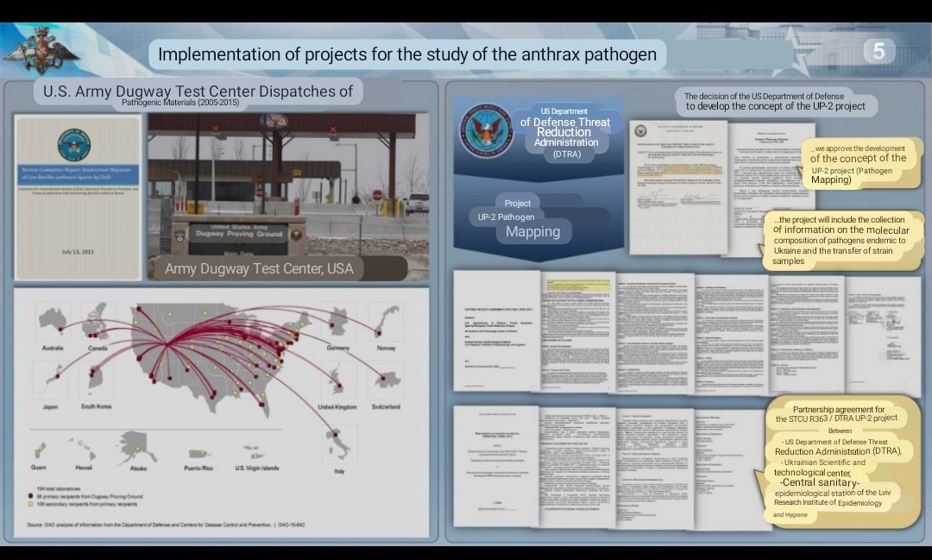
Task: Click the Guam island map
Action: pos(39,450)
